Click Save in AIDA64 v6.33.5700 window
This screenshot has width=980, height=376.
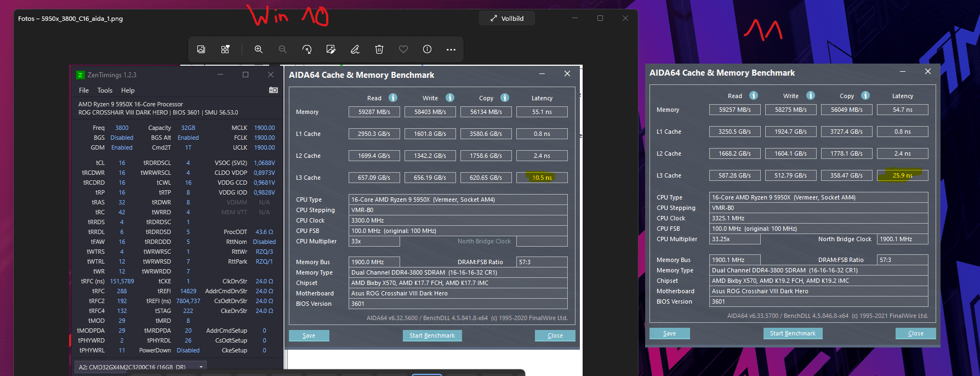[670, 333]
